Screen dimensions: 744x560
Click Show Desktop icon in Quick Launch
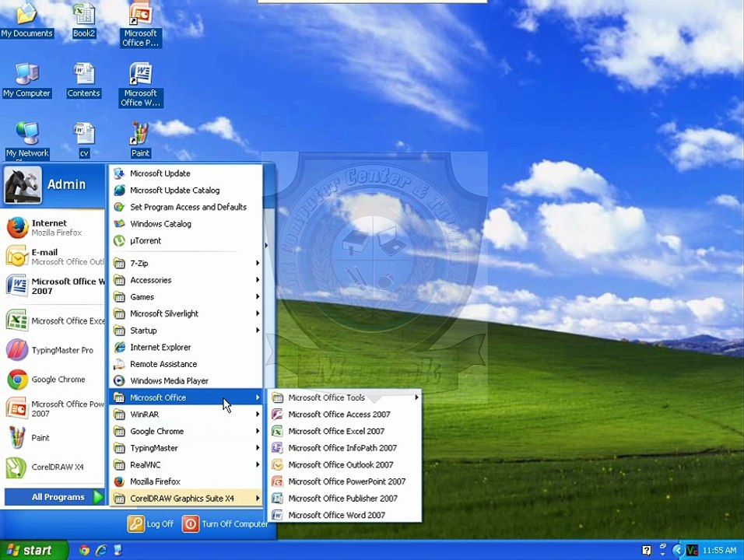(x=118, y=550)
